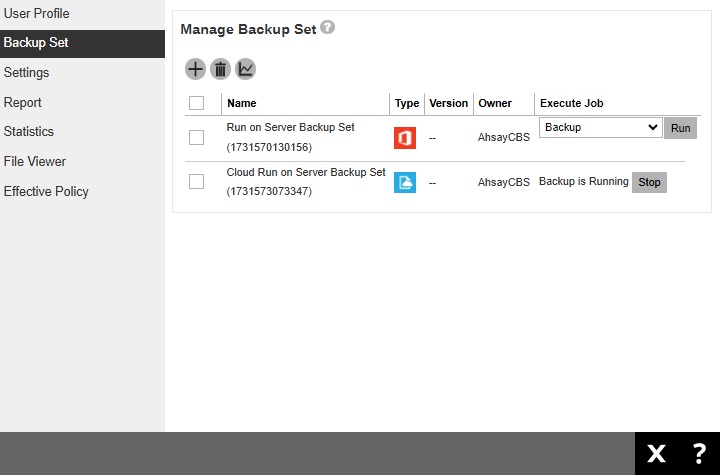Viewport: 720px width, 475px height.
Task: Go to Report in the sidebar
Action: [22, 102]
